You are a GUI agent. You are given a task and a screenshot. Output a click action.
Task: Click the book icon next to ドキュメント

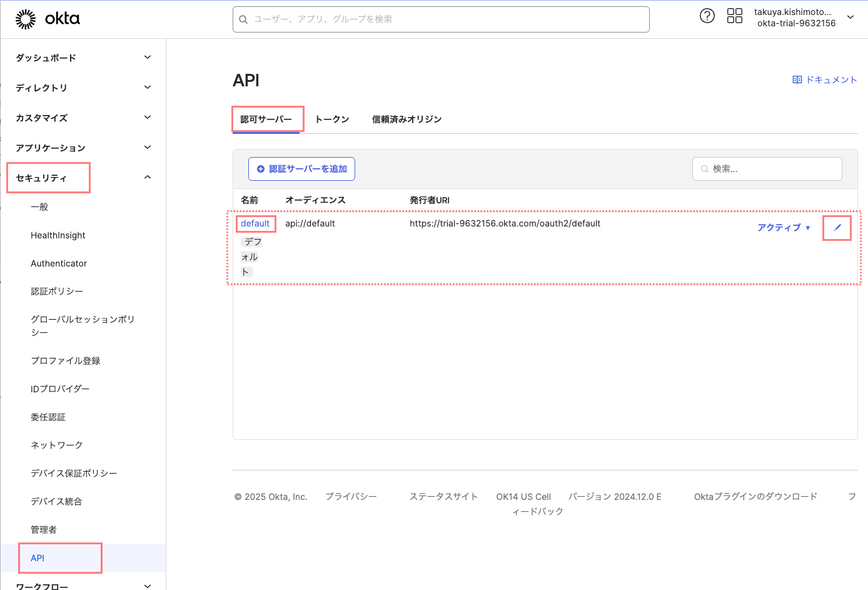(x=797, y=79)
